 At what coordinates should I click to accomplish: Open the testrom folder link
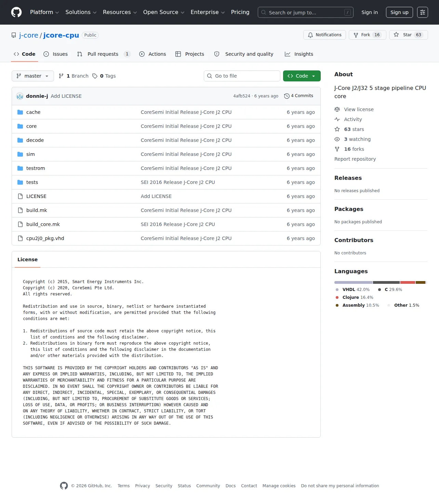coord(36,168)
